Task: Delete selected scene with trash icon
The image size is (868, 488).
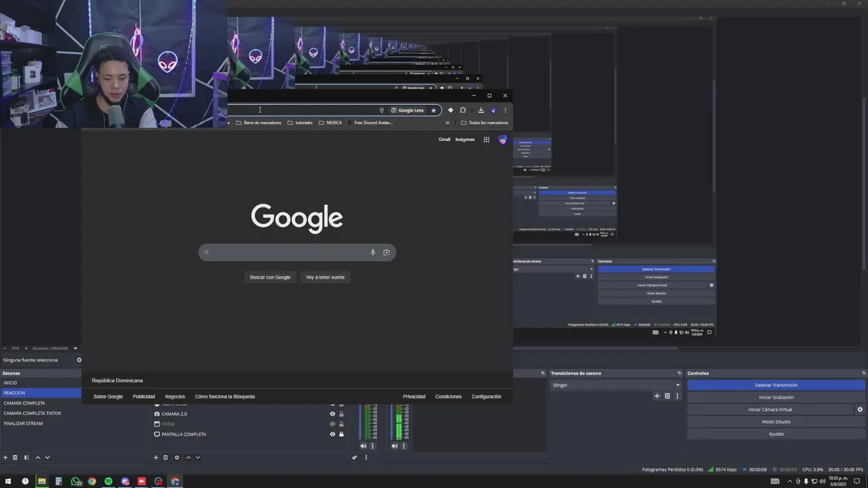Action: (16, 457)
